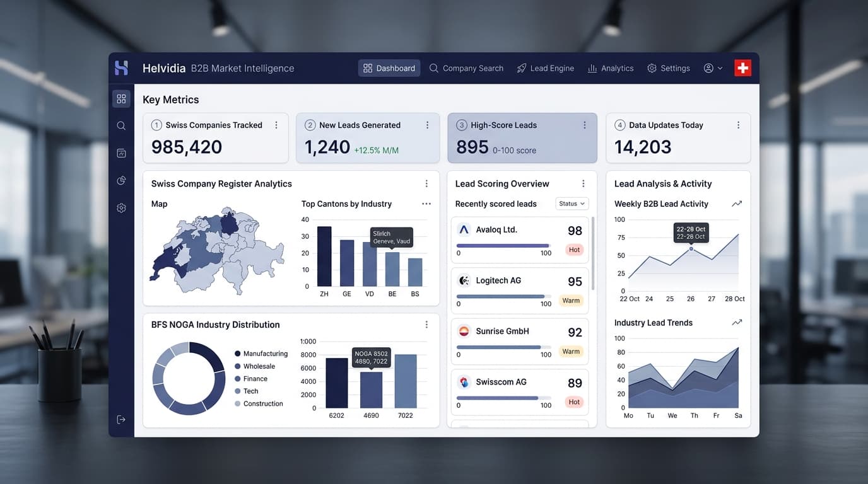Open options for Swiss Companies Tracked card
This screenshot has height=484, width=868.
coord(276,125)
